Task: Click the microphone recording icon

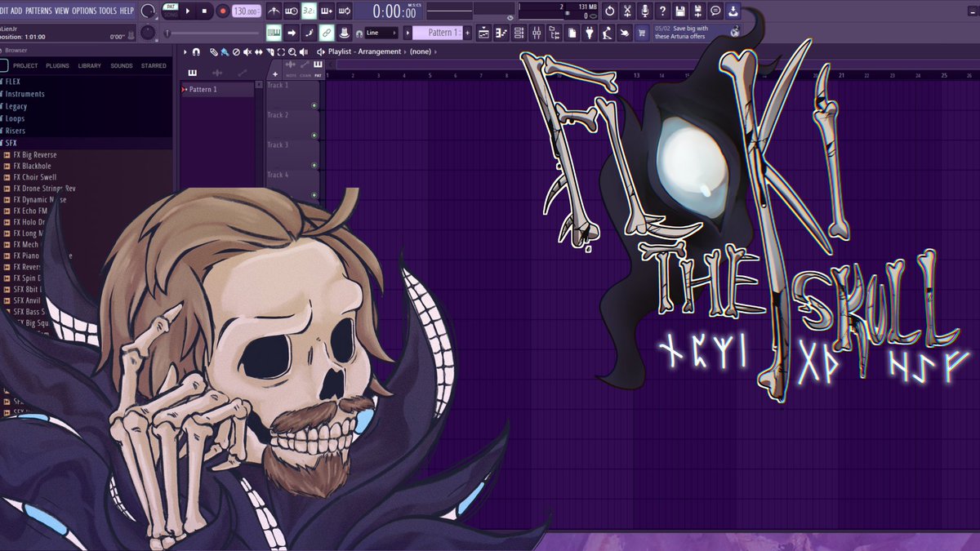Action: (x=645, y=11)
